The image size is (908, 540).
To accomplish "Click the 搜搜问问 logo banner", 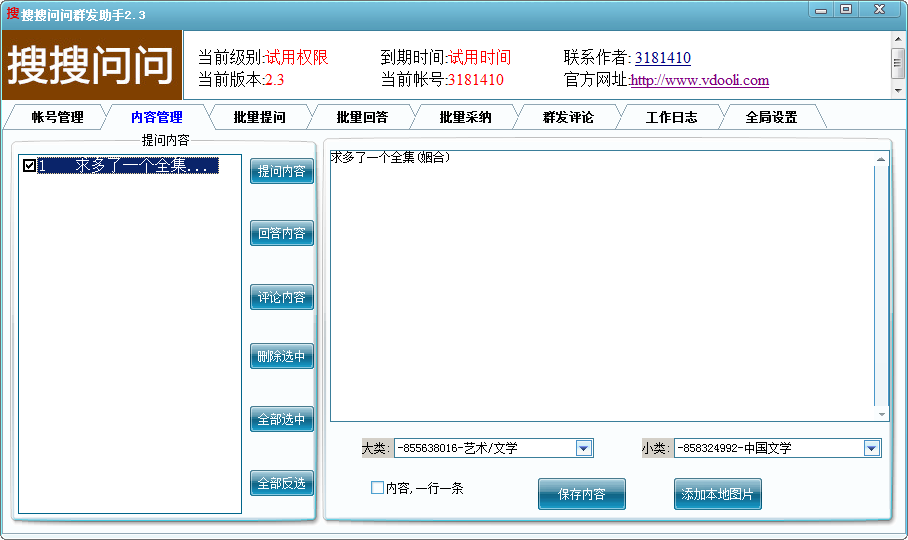I will (x=91, y=65).
